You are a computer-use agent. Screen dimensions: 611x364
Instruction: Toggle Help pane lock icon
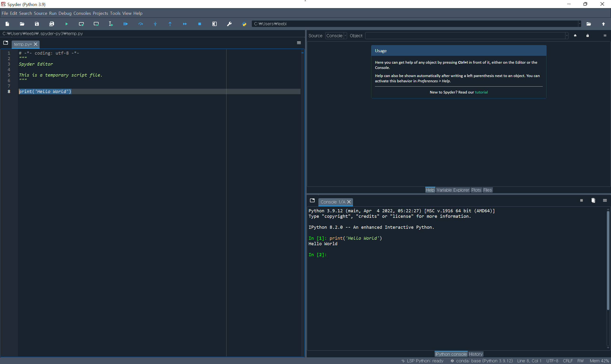(x=587, y=36)
